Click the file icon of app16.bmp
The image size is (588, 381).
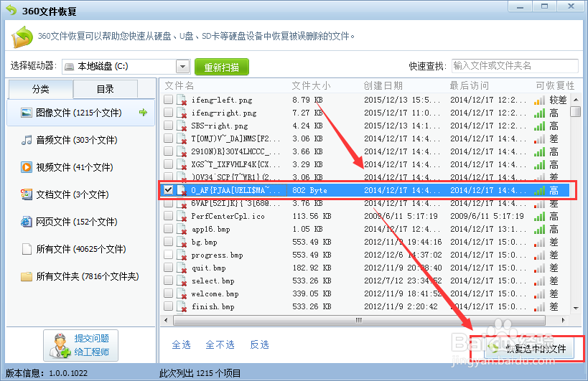coord(182,230)
